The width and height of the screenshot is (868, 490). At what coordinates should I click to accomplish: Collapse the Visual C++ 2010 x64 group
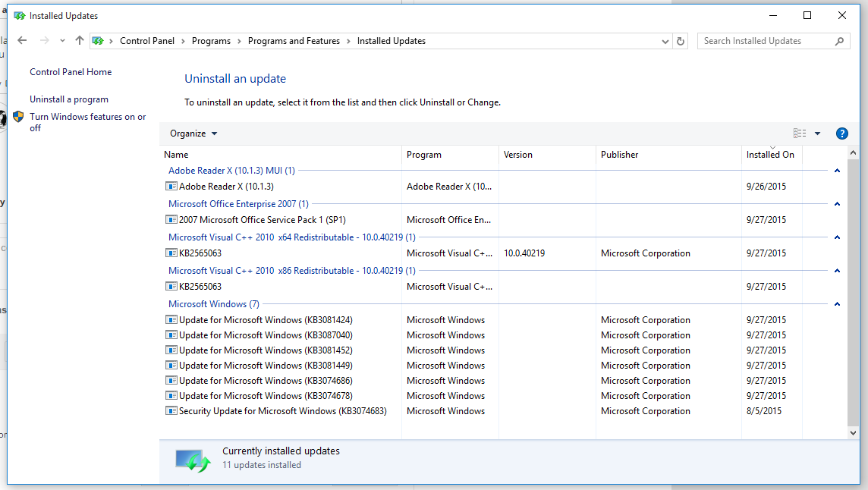tap(837, 237)
